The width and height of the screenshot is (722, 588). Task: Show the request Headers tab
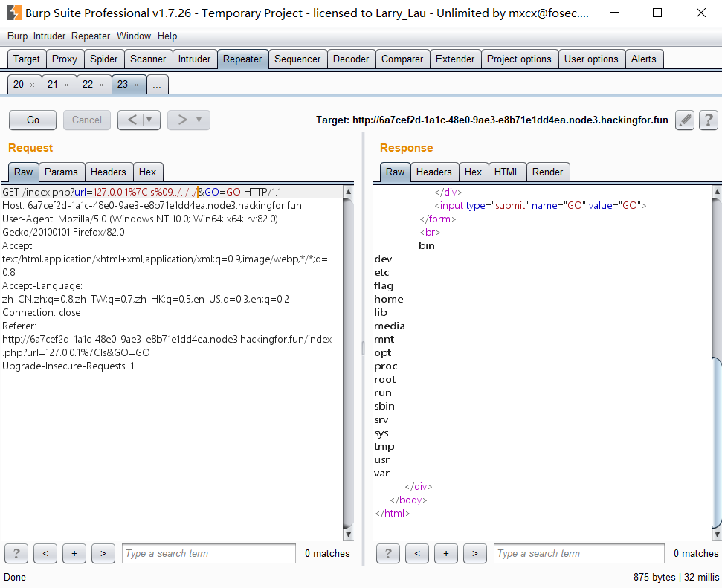(109, 172)
